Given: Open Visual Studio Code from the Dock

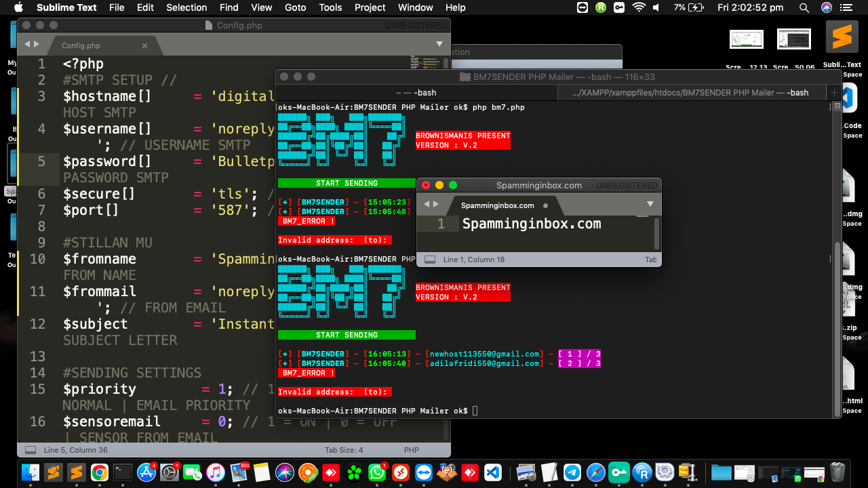Looking at the screenshot, I should 493,472.
